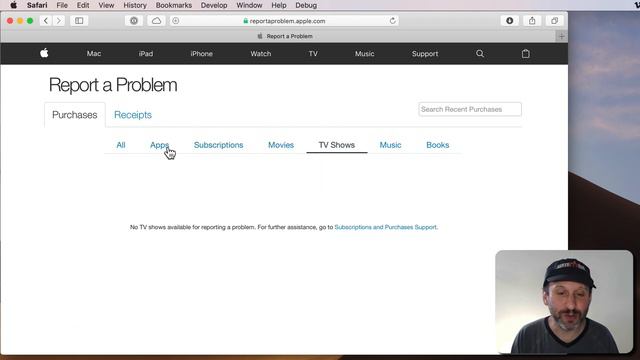Select the TV Shows filter
Viewport: 640px width, 360px height.
click(337, 145)
